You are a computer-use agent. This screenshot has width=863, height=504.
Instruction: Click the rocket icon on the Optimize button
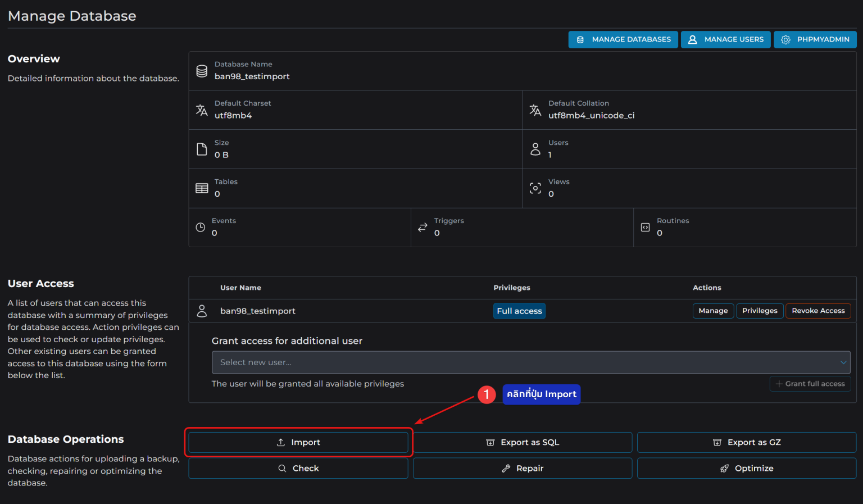(724, 467)
